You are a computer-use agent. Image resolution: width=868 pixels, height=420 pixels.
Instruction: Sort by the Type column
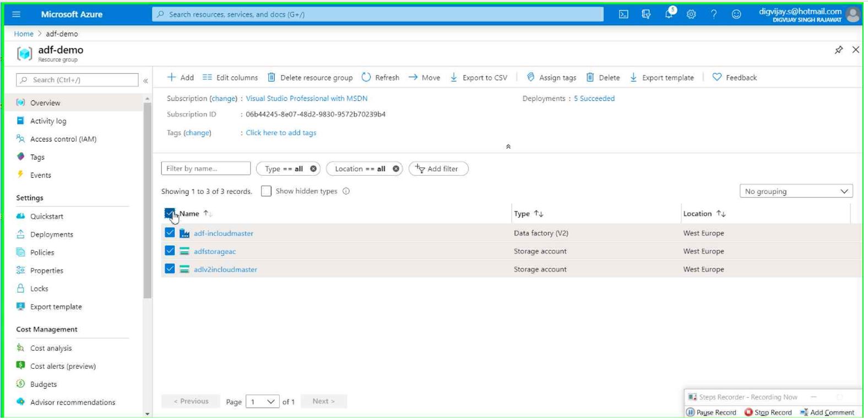[529, 214]
